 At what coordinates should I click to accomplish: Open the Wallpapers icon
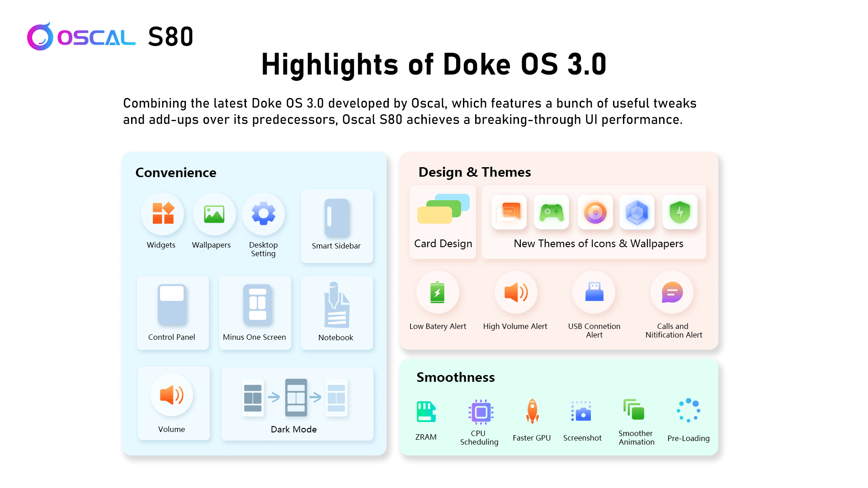(214, 214)
